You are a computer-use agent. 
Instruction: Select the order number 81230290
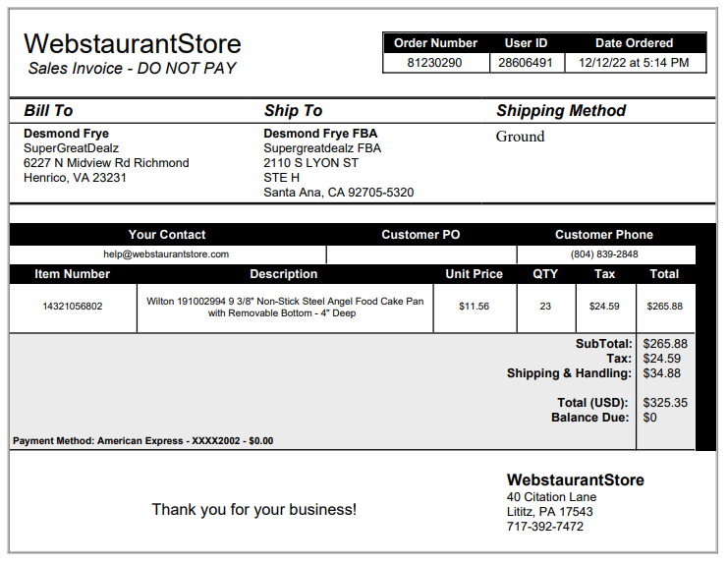coord(434,63)
